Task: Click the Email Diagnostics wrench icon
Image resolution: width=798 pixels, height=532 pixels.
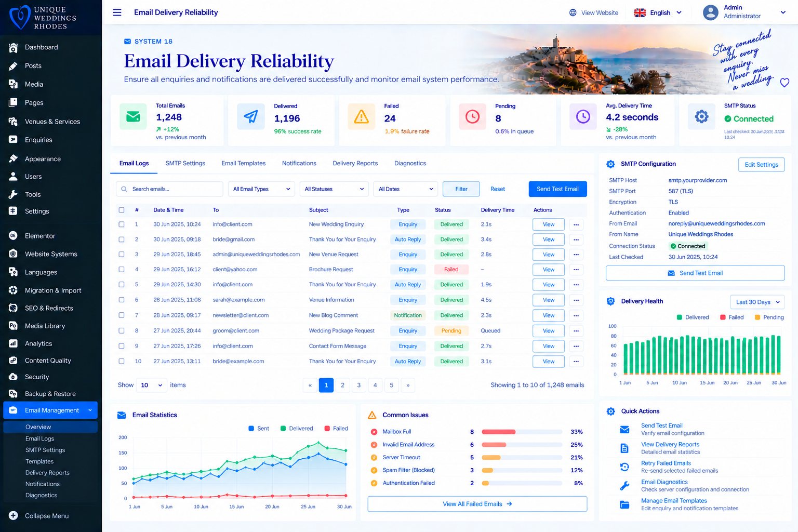Action: point(625,486)
